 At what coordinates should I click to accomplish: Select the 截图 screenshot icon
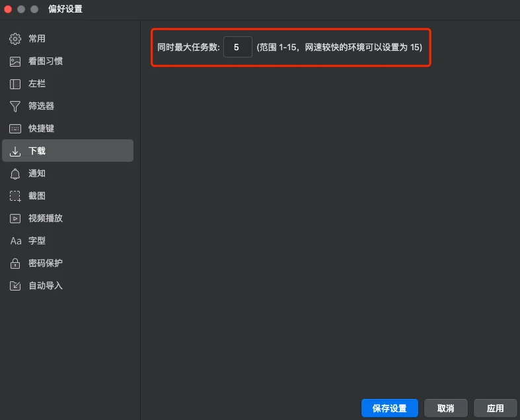pos(15,196)
